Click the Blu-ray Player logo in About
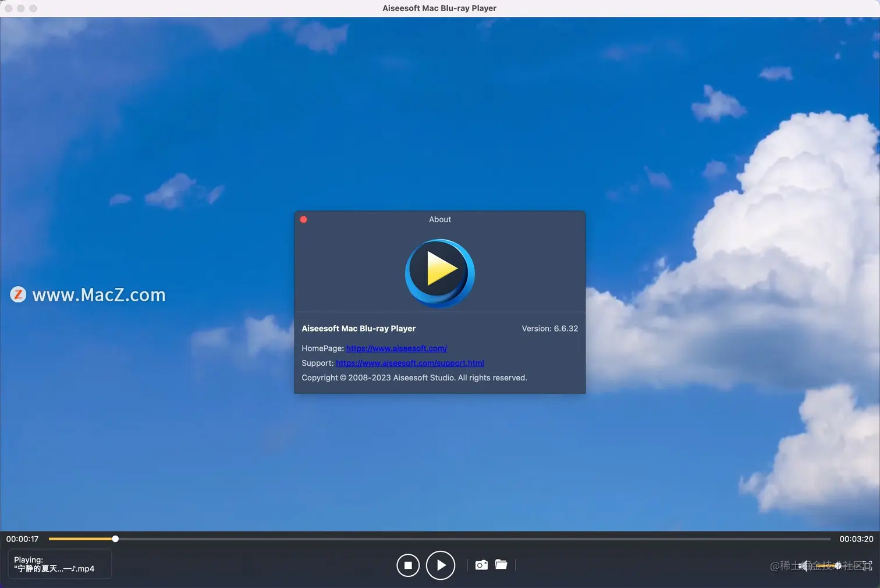The height and width of the screenshot is (588, 880). click(x=440, y=273)
